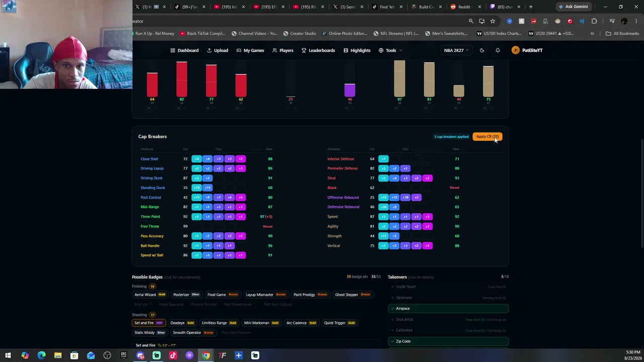
Task: Go to the Upload page
Action: click(x=217, y=50)
